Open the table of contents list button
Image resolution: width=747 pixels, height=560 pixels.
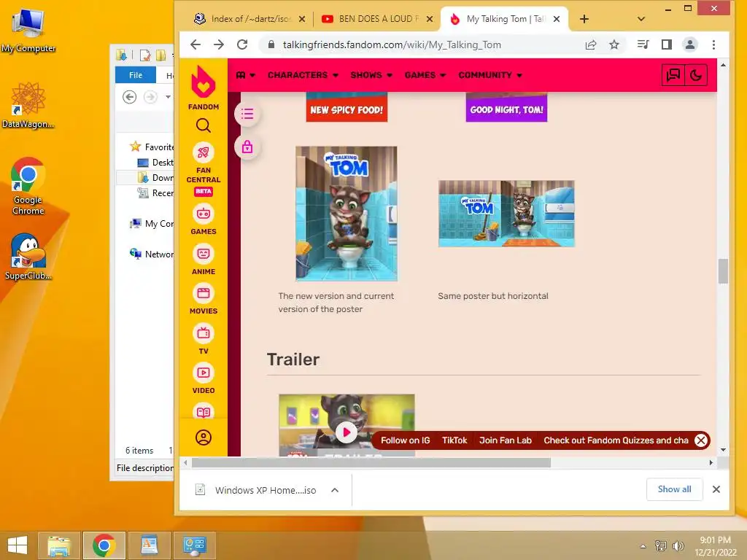247,114
